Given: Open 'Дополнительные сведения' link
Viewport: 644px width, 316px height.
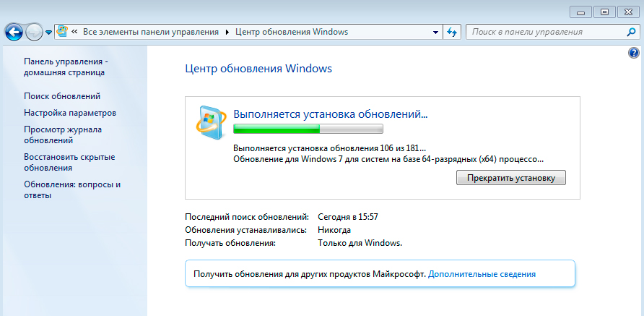Looking at the screenshot, I should [482, 274].
